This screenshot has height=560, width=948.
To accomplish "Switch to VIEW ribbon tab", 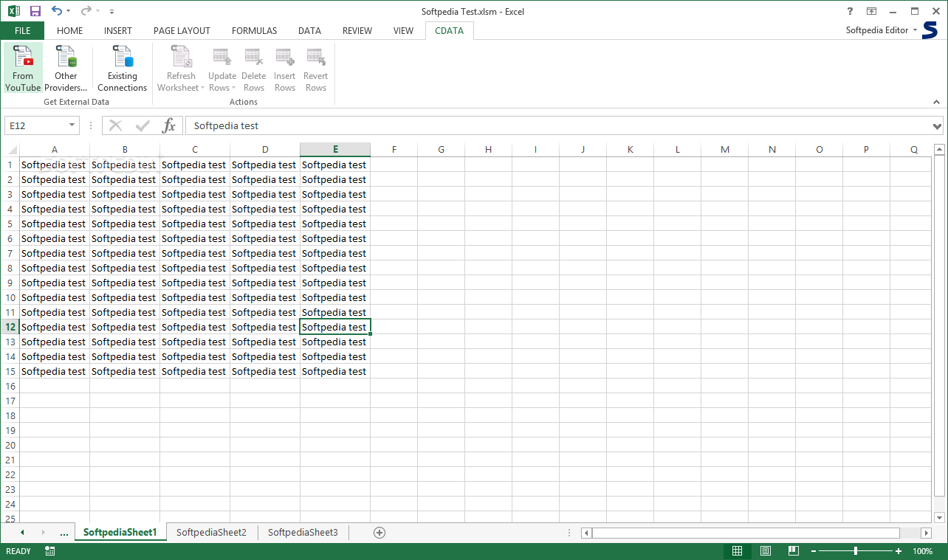I will coord(403,30).
